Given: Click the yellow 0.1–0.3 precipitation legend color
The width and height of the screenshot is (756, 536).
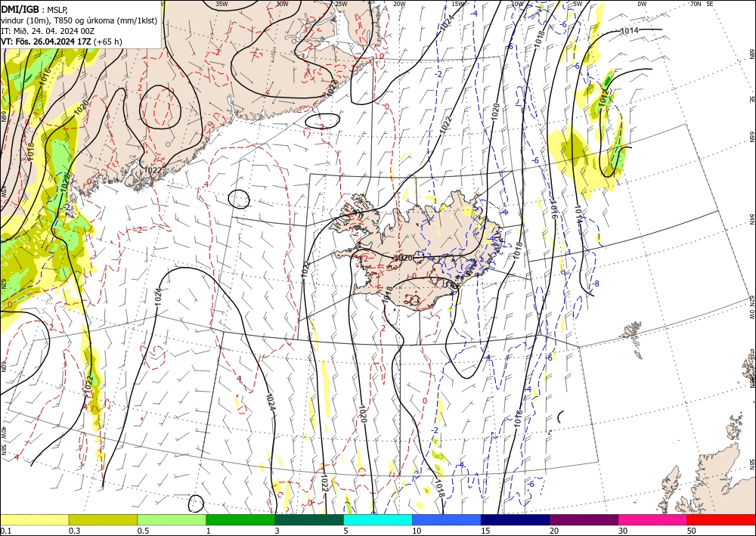Looking at the screenshot, I should [34, 519].
